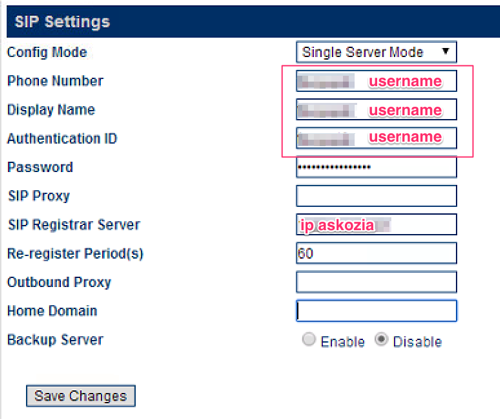Click the Re-register Period(s) label
The image size is (500, 419).
point(75,254)
